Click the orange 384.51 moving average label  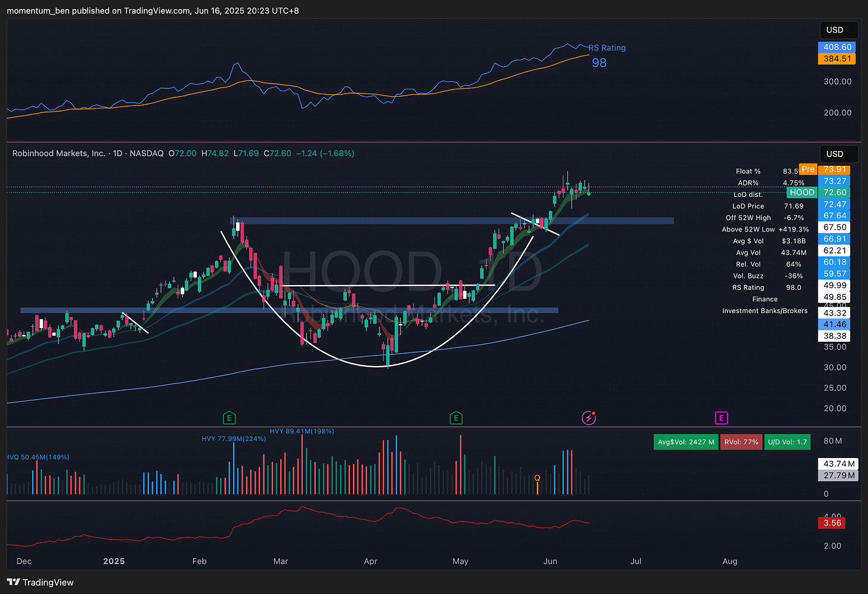point(837,58)
